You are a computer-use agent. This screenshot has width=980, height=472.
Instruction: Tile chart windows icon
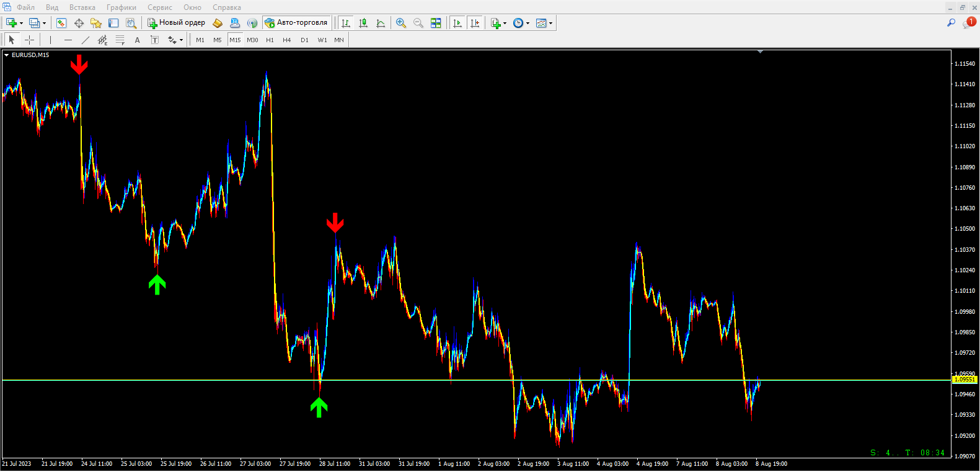click(436, 23)
